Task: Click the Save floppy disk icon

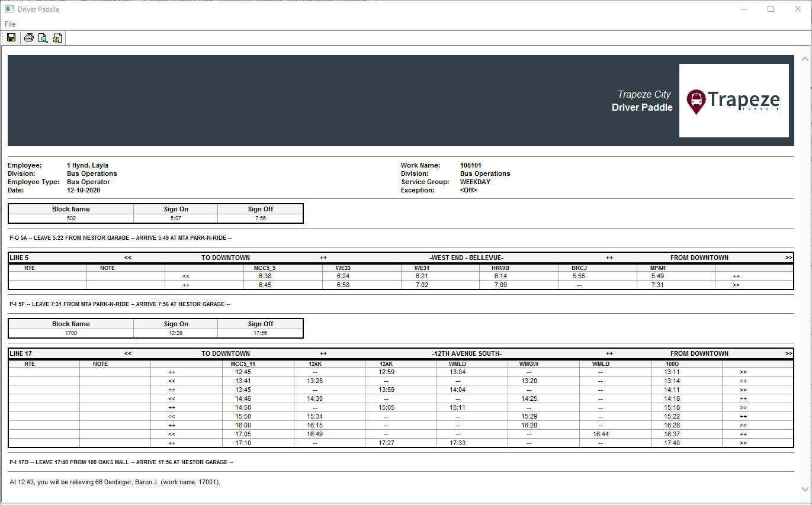Action: point(11,38)
